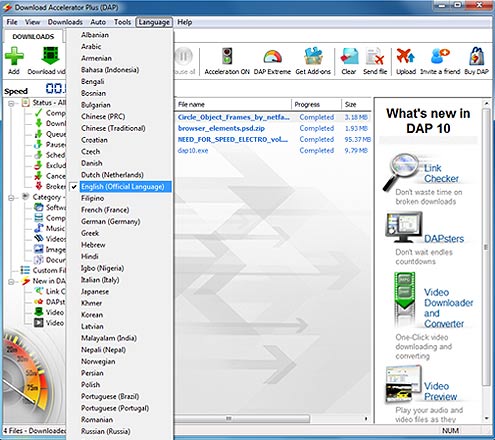This screenshot has height=440, width=495.
Task: Click the Link Checker magnifier image
Action: (x=401, y=172)
